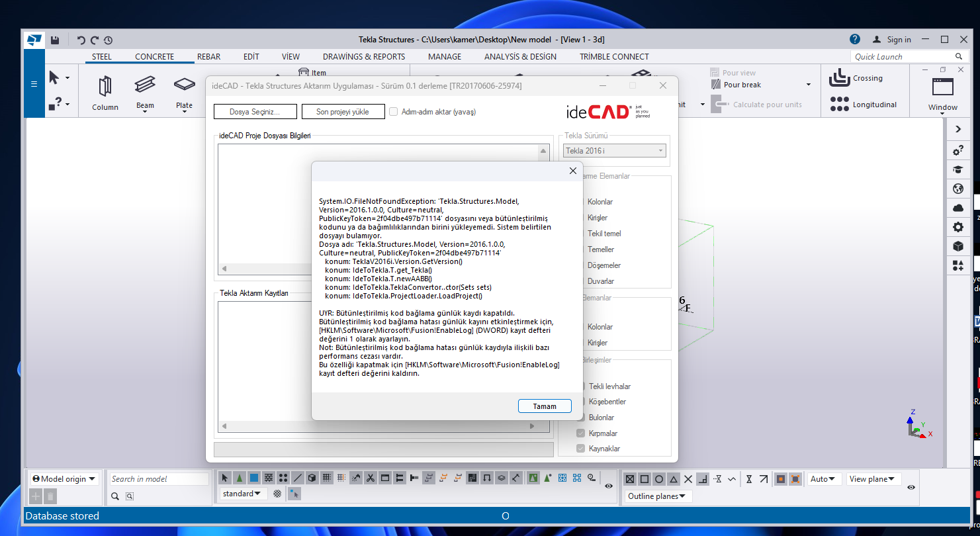Click the Redo arrow icon
The height and width of the screenshot is (536, 980).
pos(95,40)
